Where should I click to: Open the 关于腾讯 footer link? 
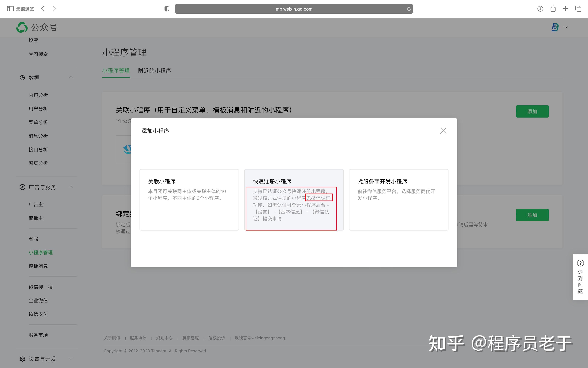click(x=112, y=338)
